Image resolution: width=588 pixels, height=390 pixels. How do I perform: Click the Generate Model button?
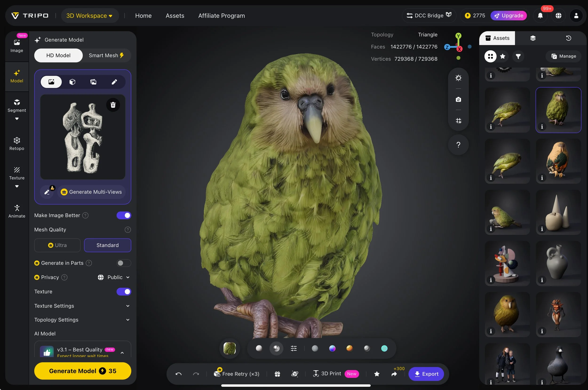(83, 371)
